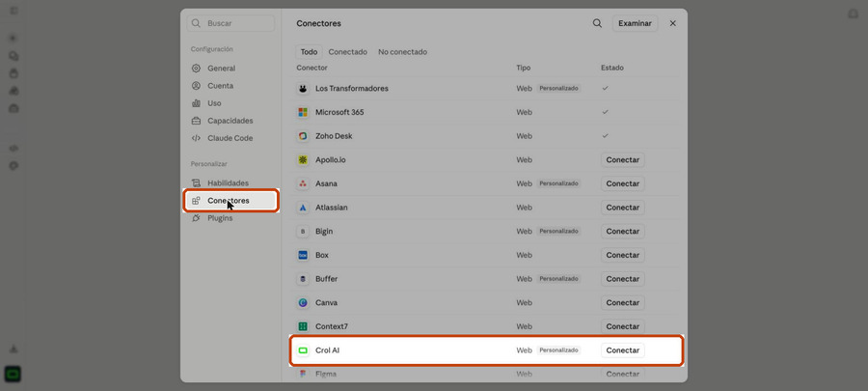Click the Box logo icon
Viewport: 868px width, 391px height.
[303, 255]
